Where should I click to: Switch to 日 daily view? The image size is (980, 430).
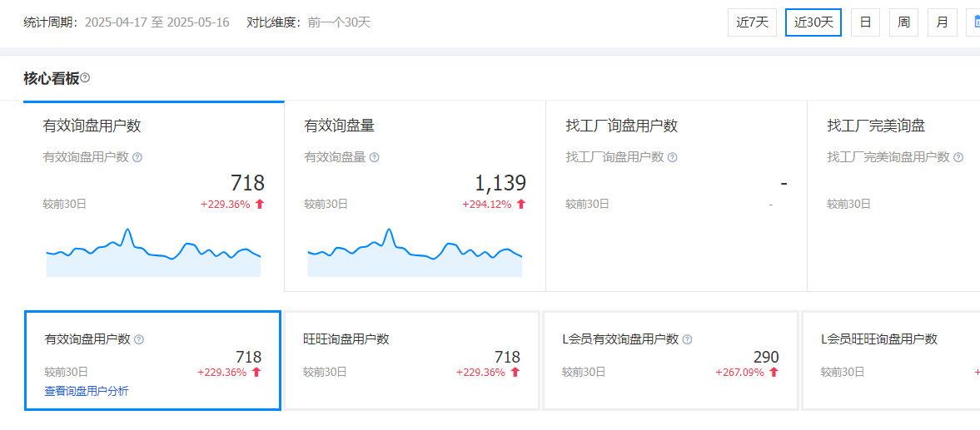(x=866, y=22)
